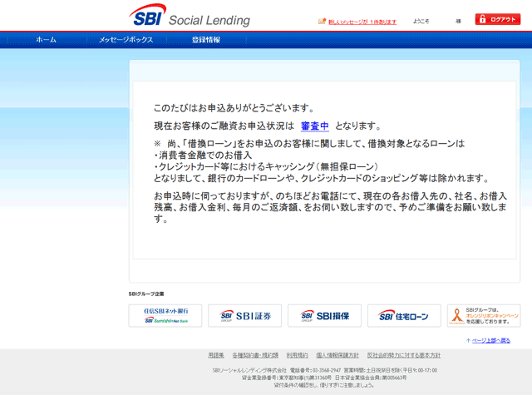The height and width of the screenshot is (395, 532).
Task: Open メッセージボックス in the nav bar
Action: [126, 40]
